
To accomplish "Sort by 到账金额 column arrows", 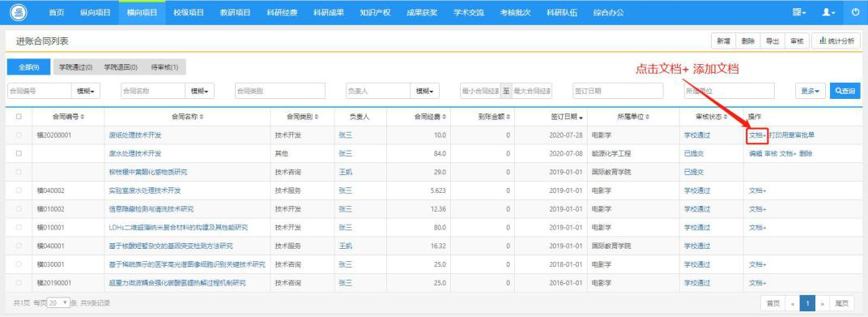I will (x=508, y=117).
